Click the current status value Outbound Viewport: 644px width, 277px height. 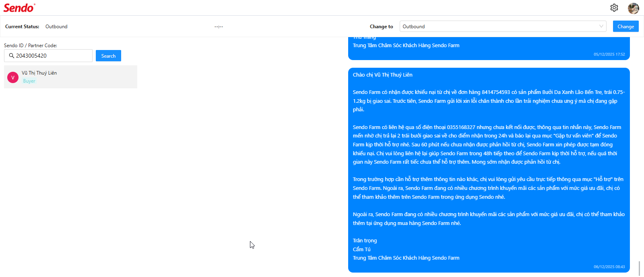point(56,27)
